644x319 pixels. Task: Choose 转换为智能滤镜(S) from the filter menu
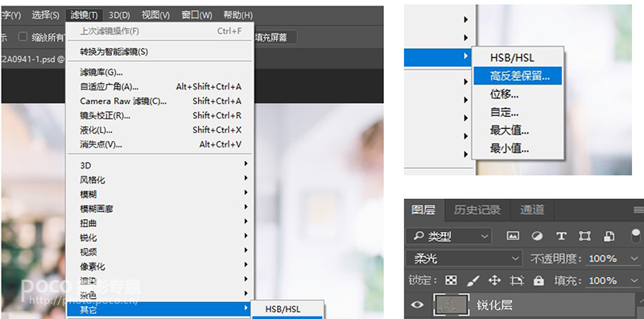(x=159, y=52)
